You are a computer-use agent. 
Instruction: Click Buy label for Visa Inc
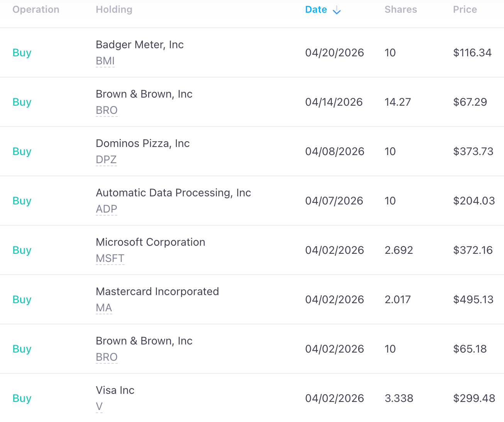[x=22, y=398]
